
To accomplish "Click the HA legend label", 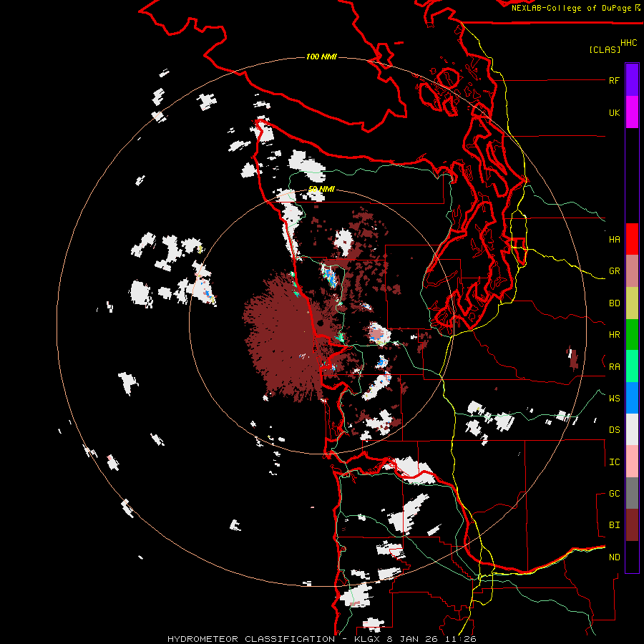I will 614,239.
